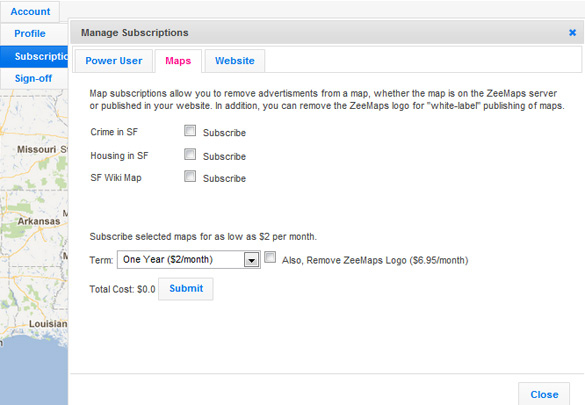Choose Profile in the account menu

tap(30, 34)
